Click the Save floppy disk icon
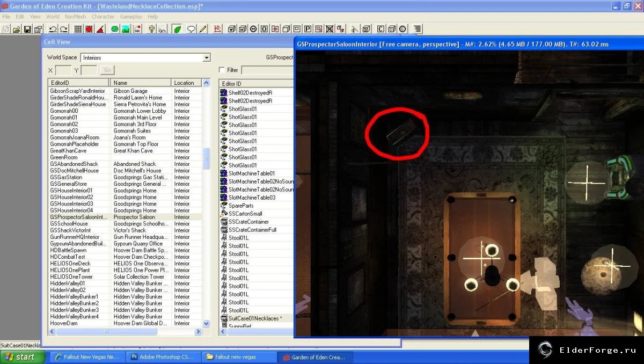 click(x=27, y=29)
